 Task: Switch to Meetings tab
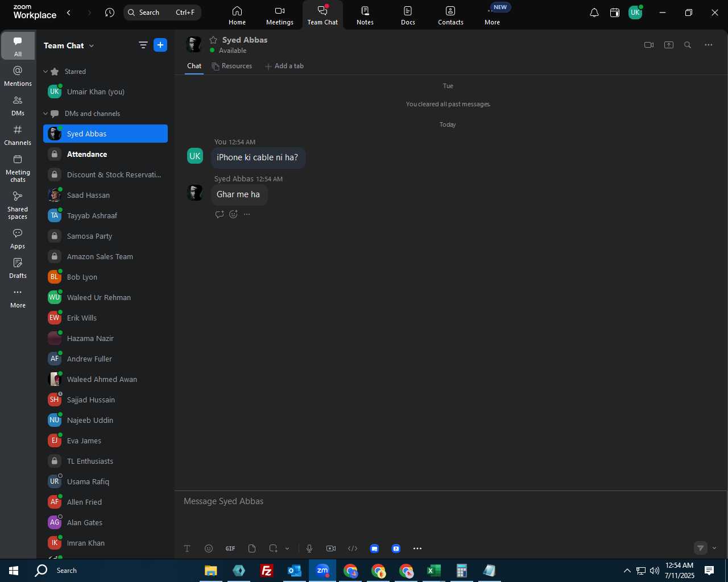[x=280, y=15]
